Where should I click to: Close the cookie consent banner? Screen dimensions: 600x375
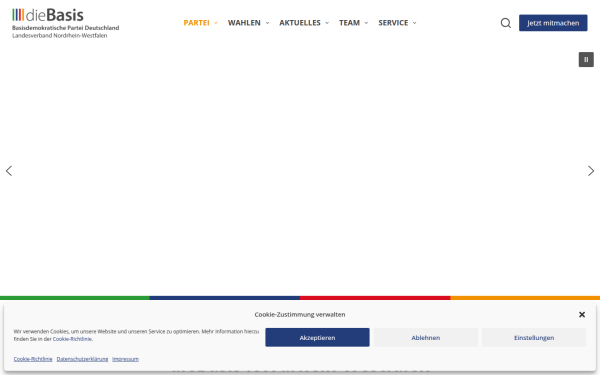[x=582, y=315]
